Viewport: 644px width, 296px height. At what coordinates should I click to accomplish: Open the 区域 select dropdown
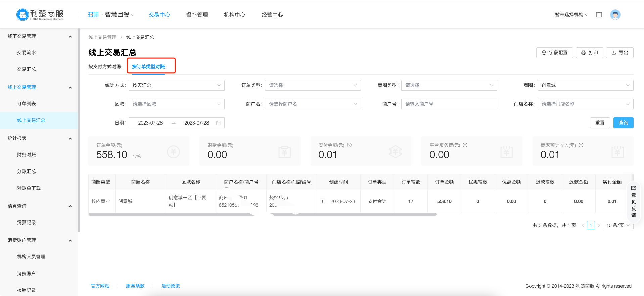click(x=177, y=104)
